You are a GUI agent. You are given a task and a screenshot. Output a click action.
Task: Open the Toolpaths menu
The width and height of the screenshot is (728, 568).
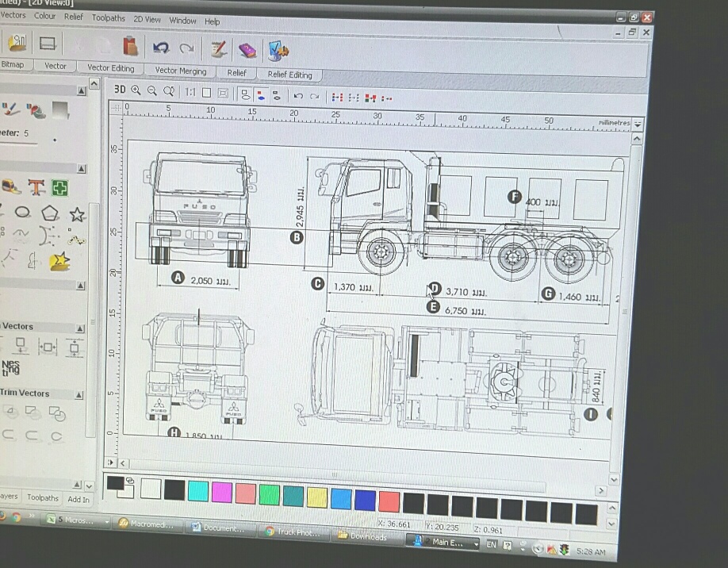click(x=109, y=18)
